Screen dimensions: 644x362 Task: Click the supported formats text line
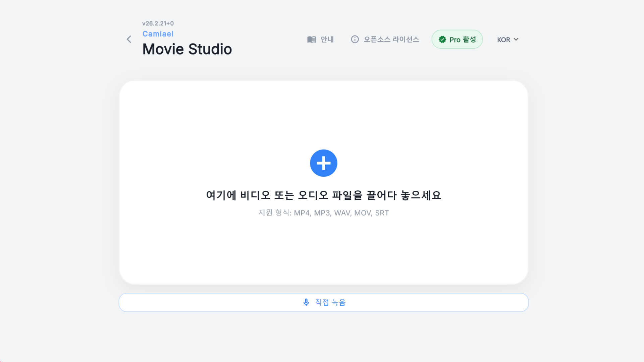pyautogui.click(x=323, y=213)
